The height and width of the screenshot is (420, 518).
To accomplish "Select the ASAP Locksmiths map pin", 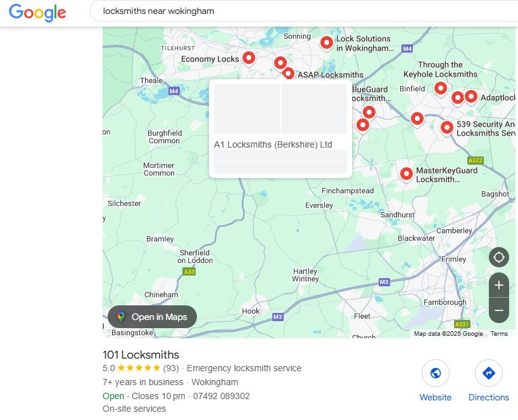I will [288, 73].
